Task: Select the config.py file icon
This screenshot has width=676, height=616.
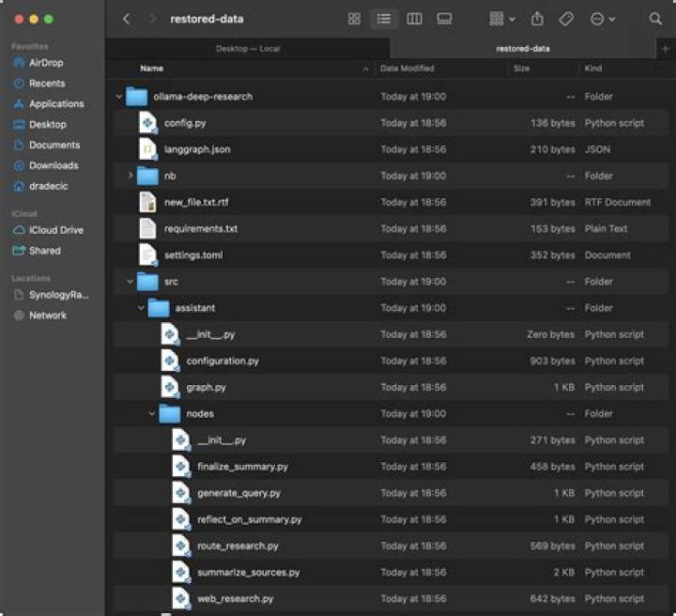Action: [148, 123]
